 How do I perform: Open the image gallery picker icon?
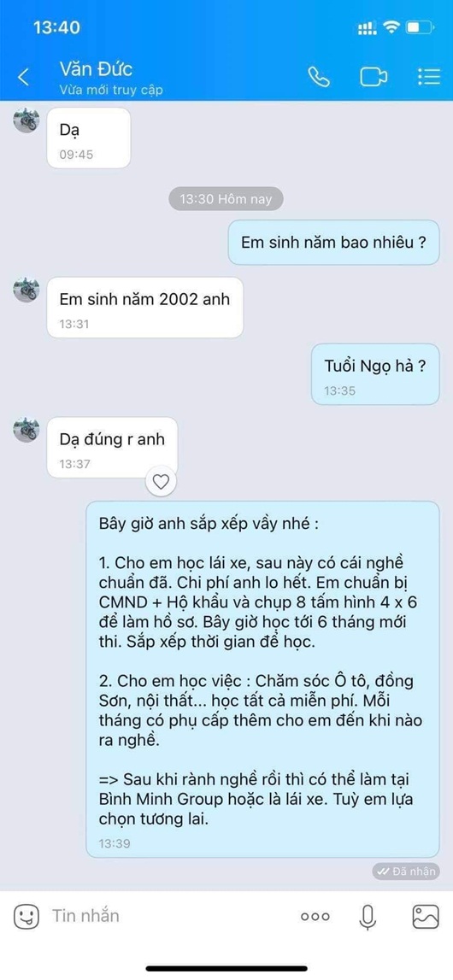[426, 917]
